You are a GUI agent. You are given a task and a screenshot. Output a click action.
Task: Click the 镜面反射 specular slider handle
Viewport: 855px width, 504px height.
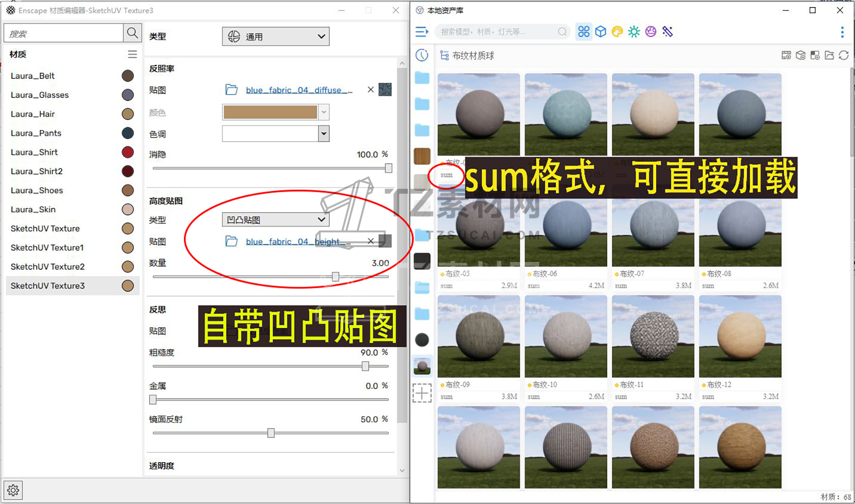[x=271, y=433]
